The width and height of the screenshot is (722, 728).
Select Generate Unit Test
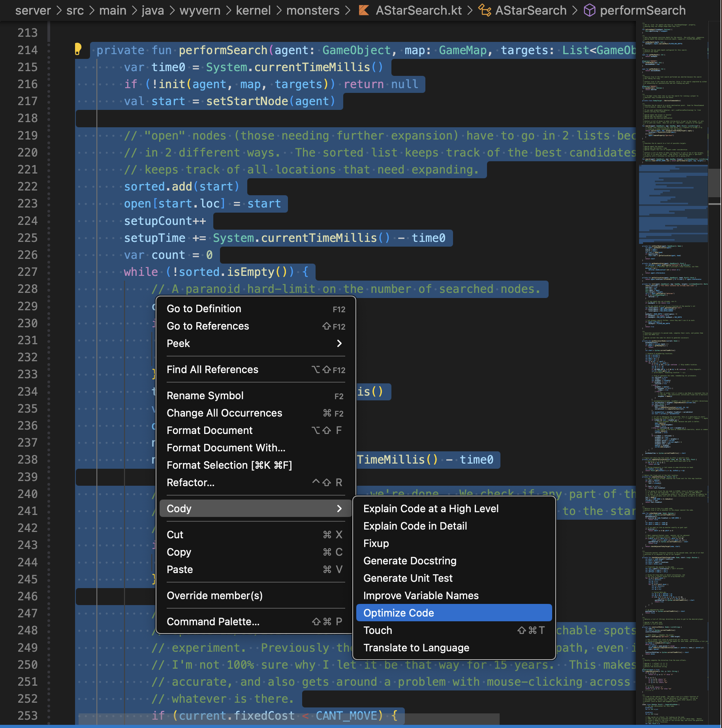click(454, 578)
